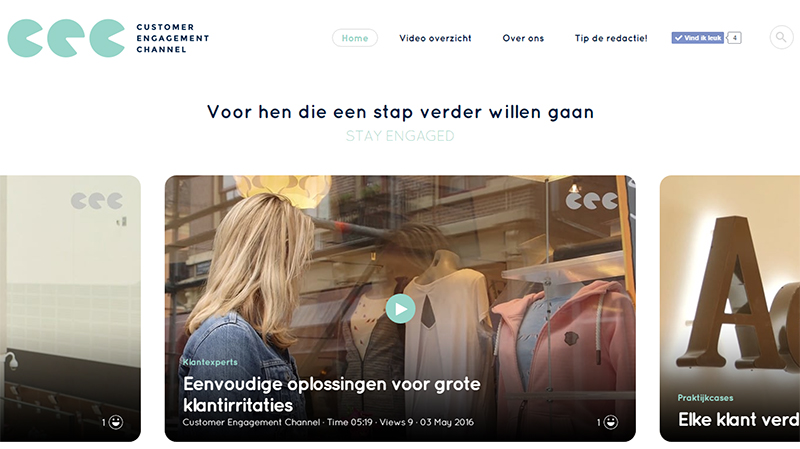
Task: Open the Over ons page
Action: click(x=523, y=38)
